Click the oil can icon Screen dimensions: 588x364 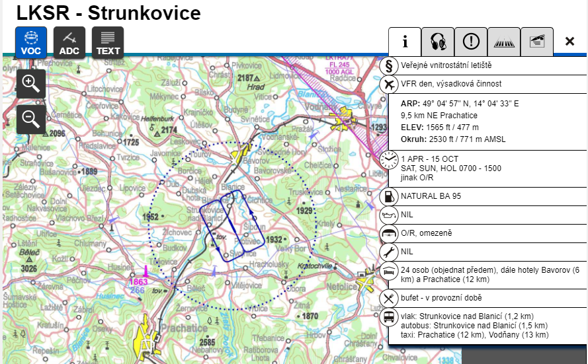(390, 215)
